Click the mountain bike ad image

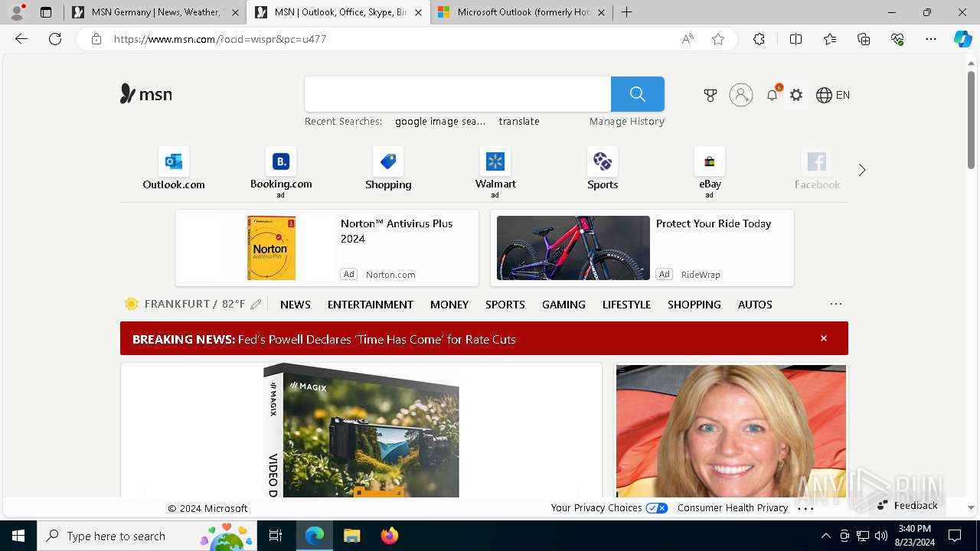573,248
